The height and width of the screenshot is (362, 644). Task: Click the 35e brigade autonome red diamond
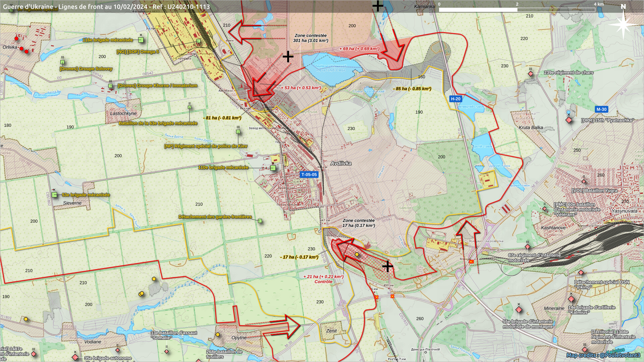click(x=75, y=357)
